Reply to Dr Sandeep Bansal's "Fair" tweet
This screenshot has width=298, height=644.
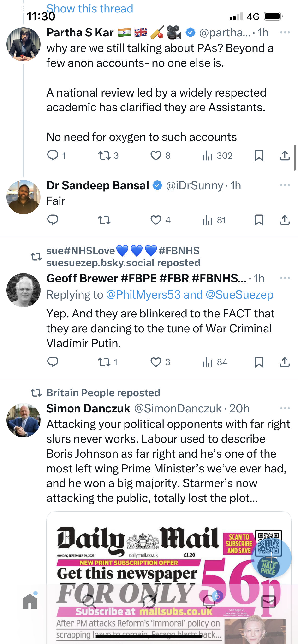click(x=53, y=220)
